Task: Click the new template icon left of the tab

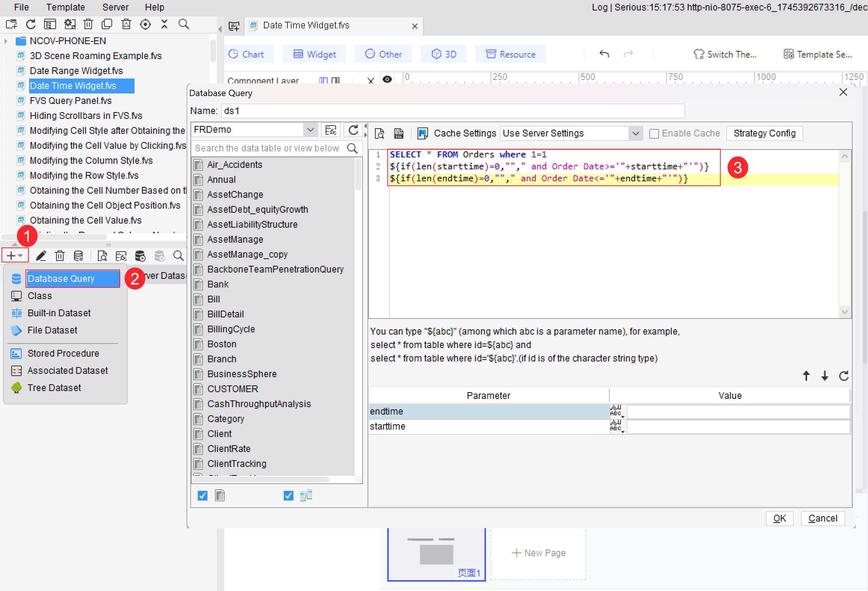Action: click(x=234, y=26)
